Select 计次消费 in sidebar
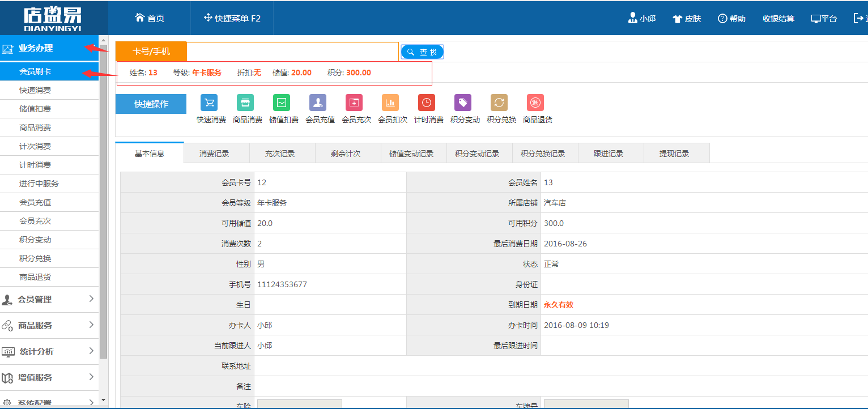Image resolution: width=868 pixels, height=409 pixels. point(49,146)
